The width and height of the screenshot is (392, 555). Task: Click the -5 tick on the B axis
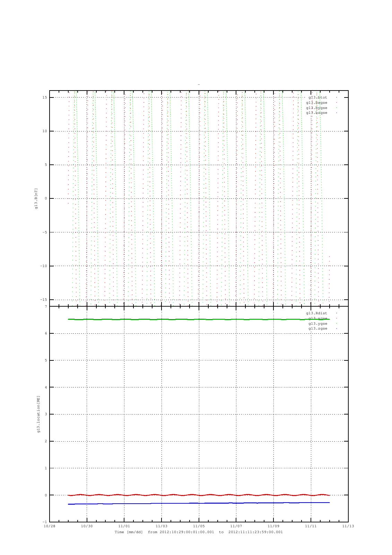click(45, 232)
